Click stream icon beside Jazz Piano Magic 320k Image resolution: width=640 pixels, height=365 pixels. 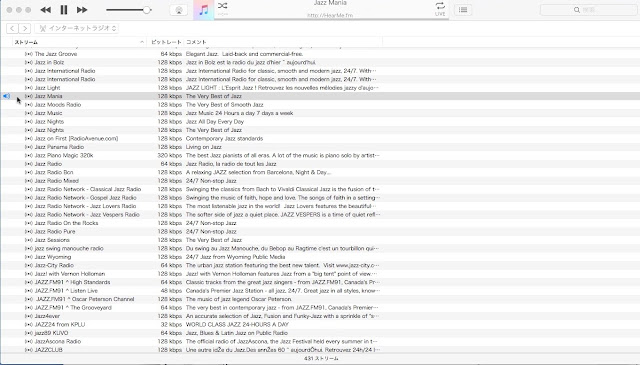coord(29,156)
